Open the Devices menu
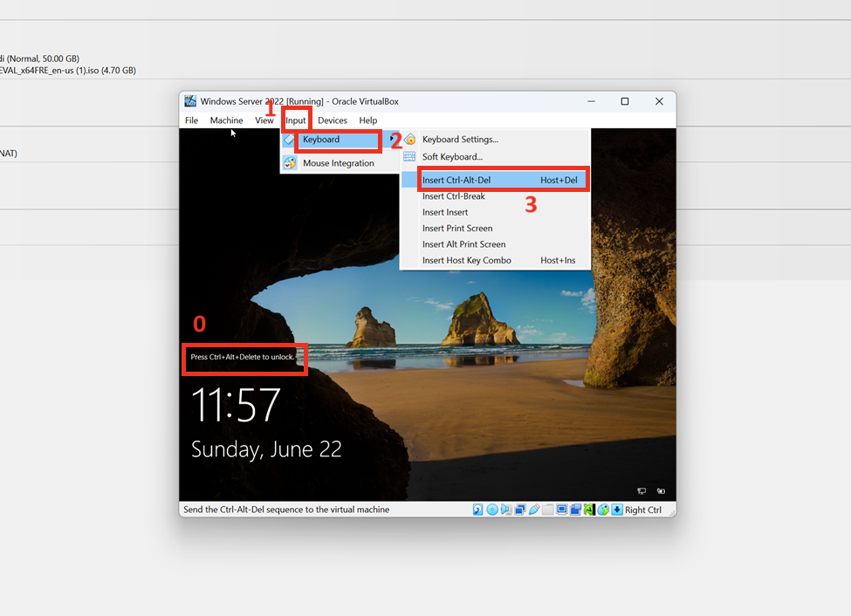The width and height of the screenshot is (851, 616). pyautogui.click(x=333, y=120)
